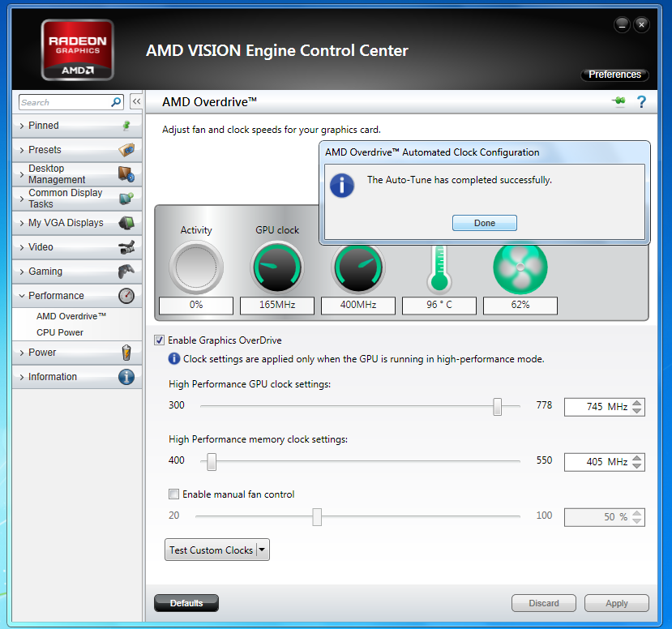
Task: Click the Presets camera icon
Action: click(126, 150)
